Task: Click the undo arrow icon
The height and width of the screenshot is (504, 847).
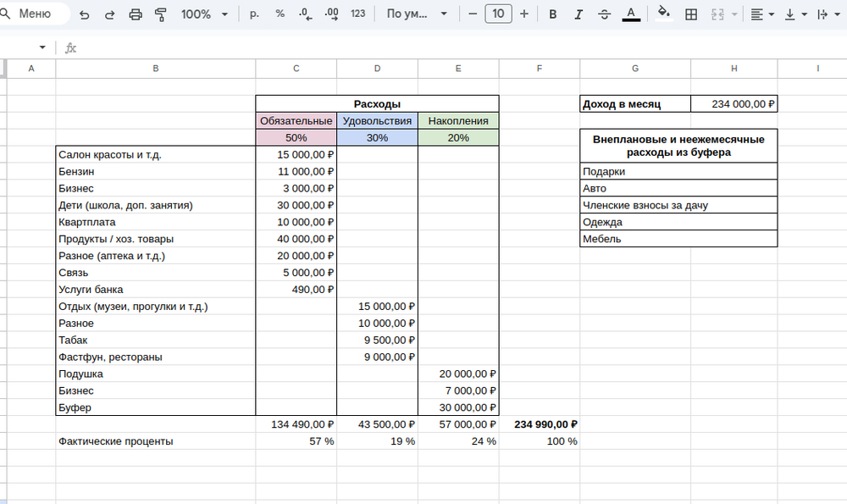Action: tap(84, 14)
